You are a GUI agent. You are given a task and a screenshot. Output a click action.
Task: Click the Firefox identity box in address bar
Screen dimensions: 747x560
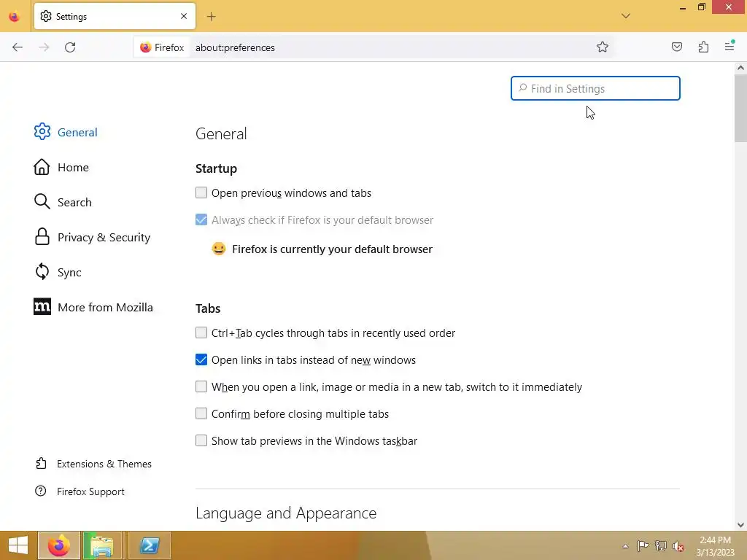pyautogui.click(x=162, y=47)
